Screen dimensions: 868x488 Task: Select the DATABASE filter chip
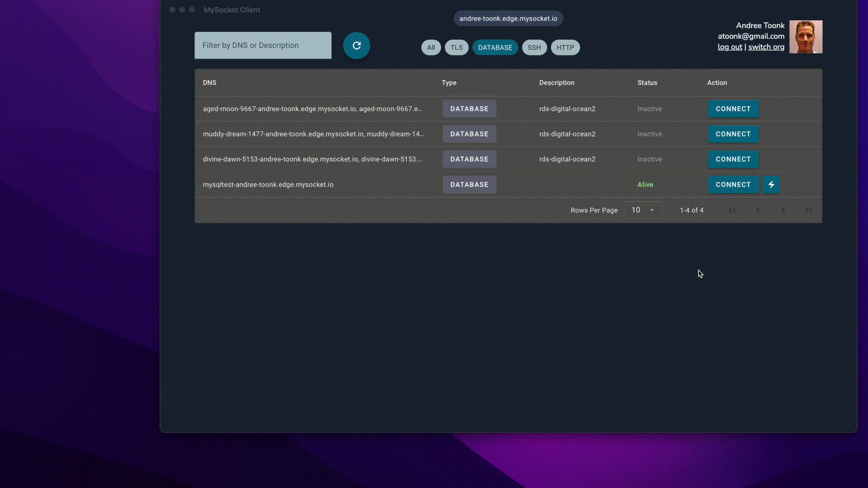pos(495,47)
